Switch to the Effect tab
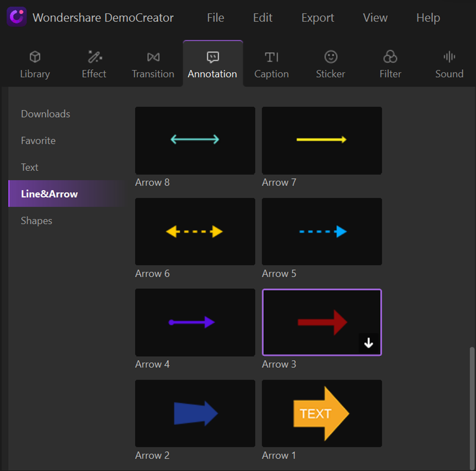 [x=94, y=65]
